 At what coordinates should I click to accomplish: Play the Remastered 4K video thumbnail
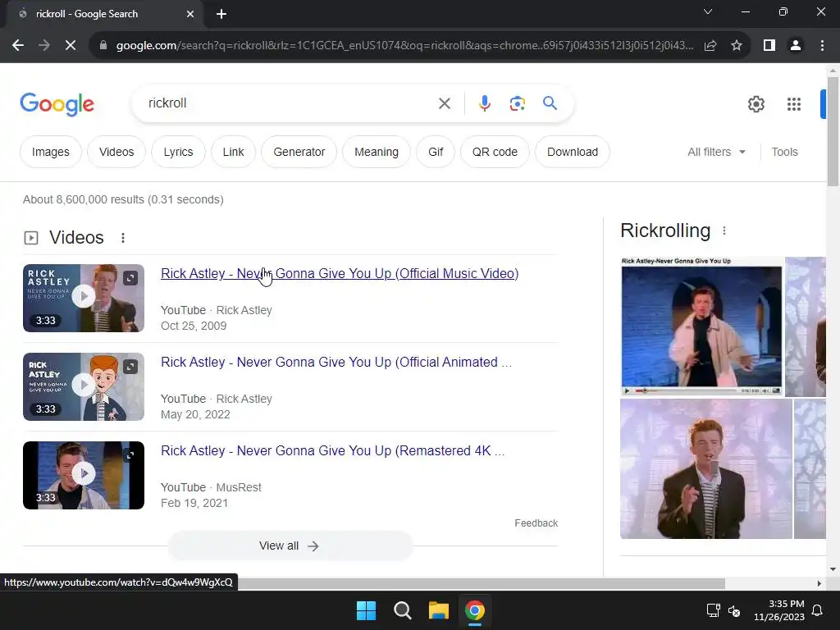coord(84,475)
